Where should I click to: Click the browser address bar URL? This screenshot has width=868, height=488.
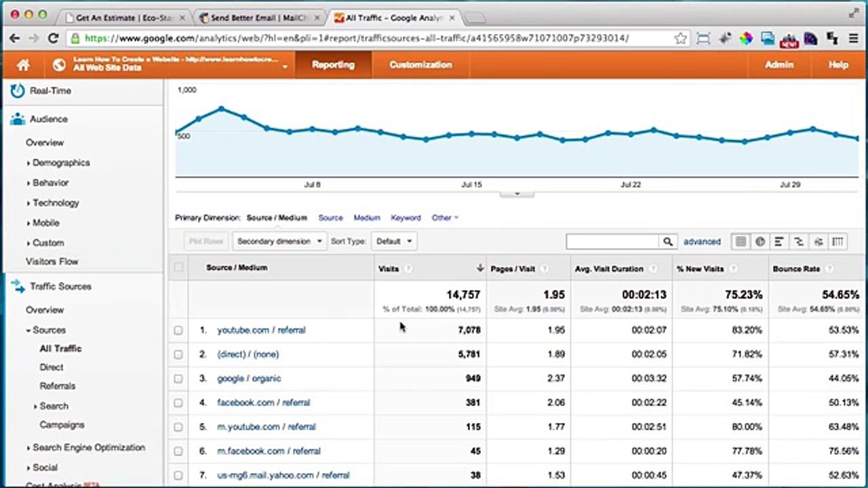pyautogui.click(x=357, y=39)
